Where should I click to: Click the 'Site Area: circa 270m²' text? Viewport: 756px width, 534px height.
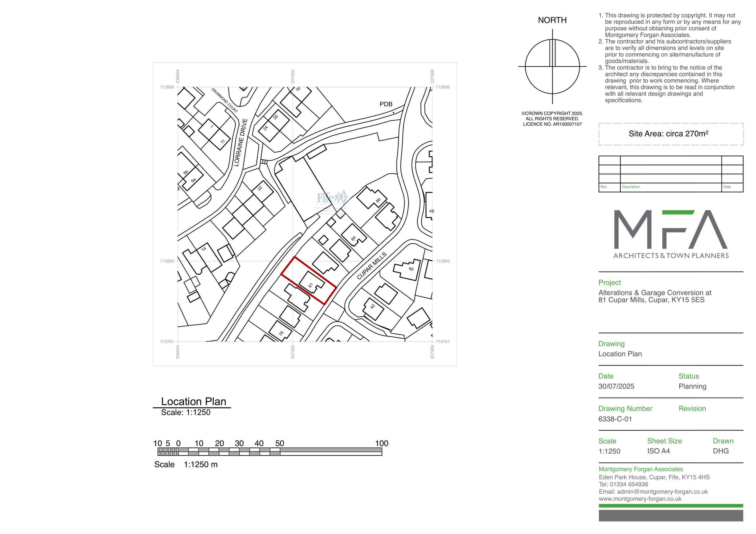[668, 134]
